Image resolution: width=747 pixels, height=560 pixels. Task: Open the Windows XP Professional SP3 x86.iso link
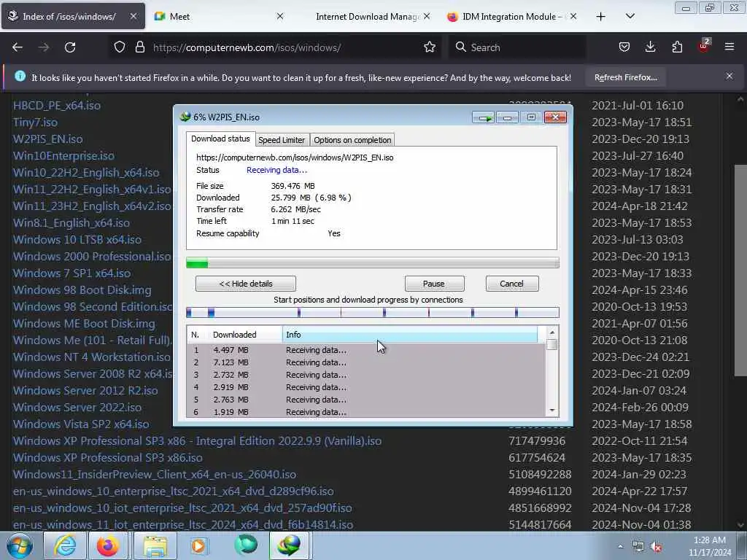pos(108,458)
